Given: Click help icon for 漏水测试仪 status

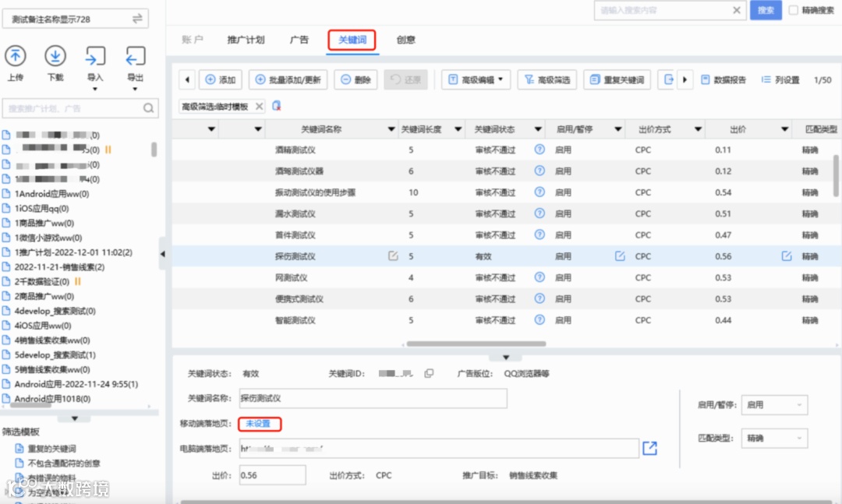Looking at the screenshot, I should (540, 213).
